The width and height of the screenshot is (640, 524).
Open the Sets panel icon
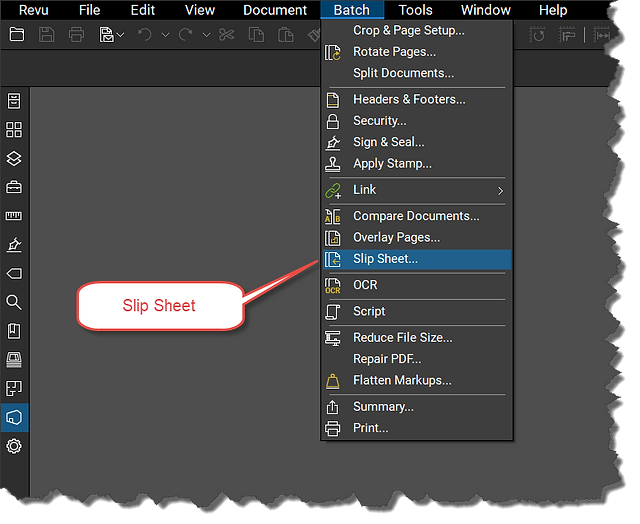14,360
